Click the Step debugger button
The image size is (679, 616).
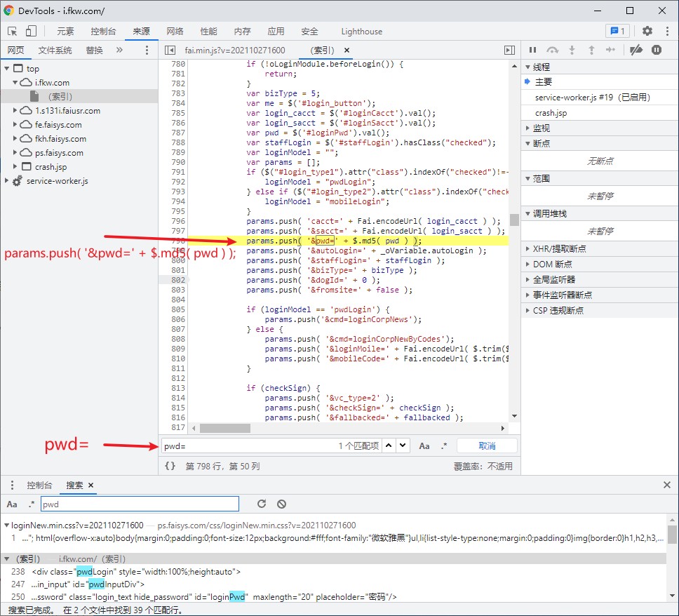coord(610,51)
